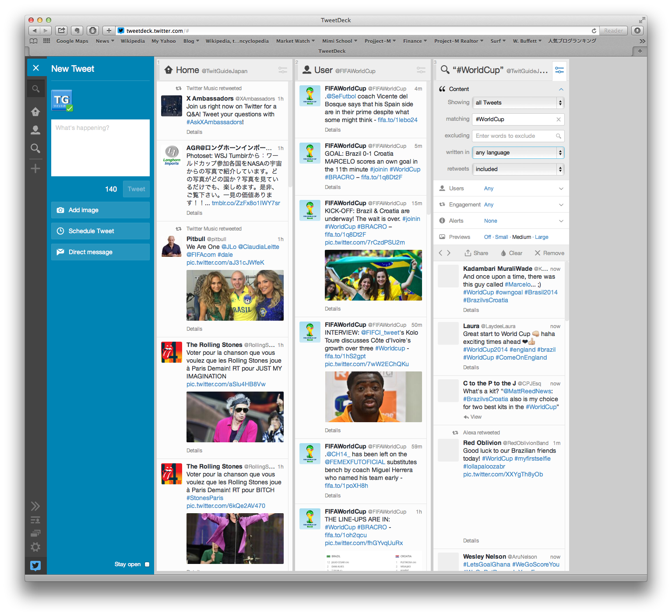Screen dimensions: 672x616
Task: Click in the What's happening text box
Action: tap(100, 148)
